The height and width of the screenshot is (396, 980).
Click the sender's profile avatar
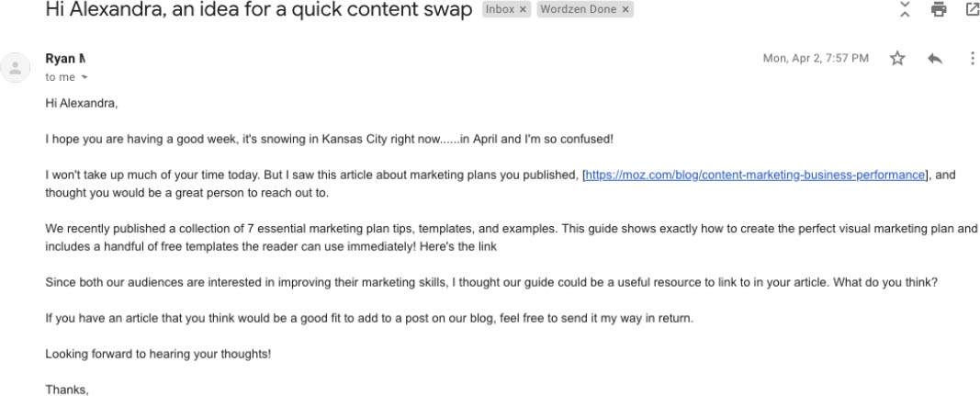(16, 68)
